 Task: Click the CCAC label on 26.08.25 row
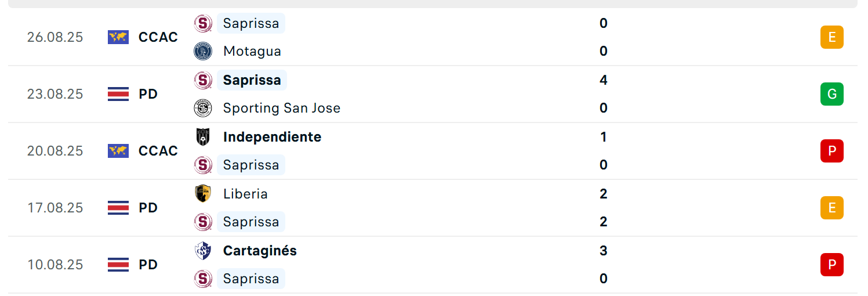(158, 37)
